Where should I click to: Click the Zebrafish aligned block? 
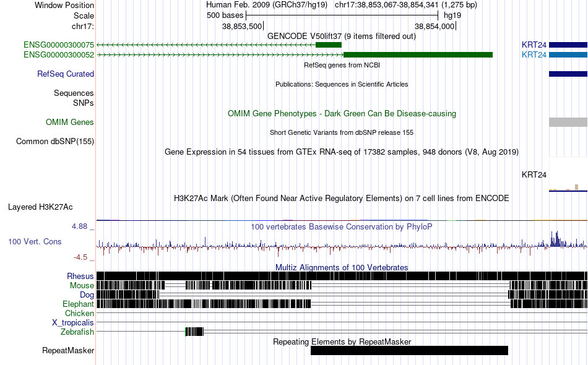pos(194,332)
